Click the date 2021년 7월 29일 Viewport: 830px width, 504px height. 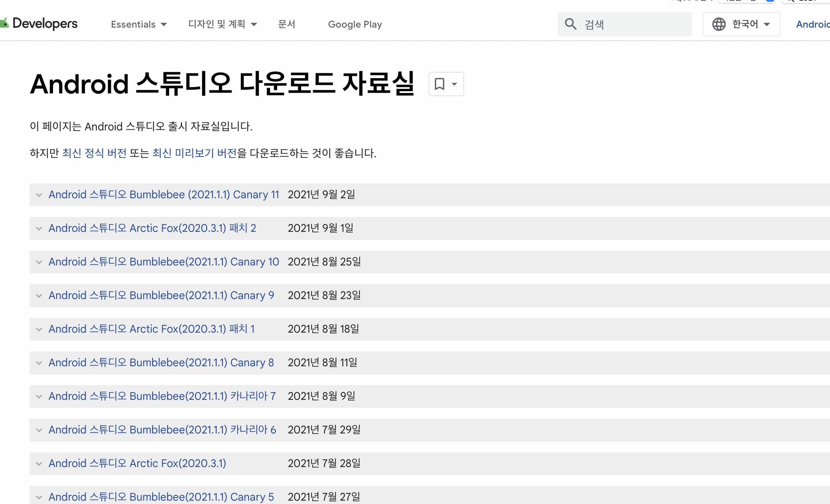pos(324,430)
